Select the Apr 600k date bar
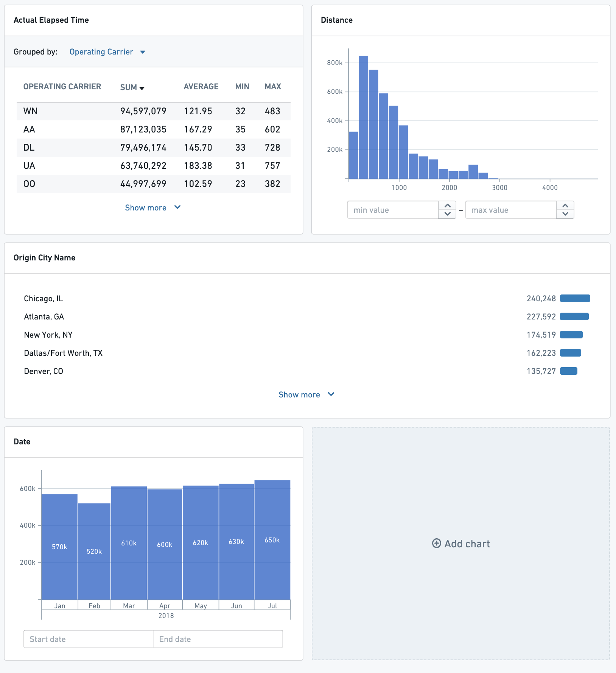616x673 pixels. click(x=165, y=544)
